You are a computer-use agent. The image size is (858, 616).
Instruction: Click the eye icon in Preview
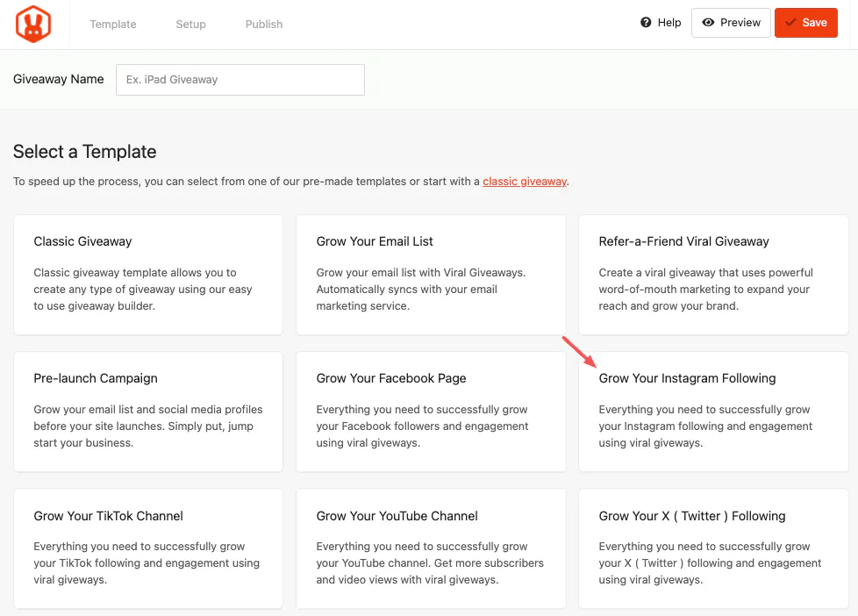(x=708, y=23)
